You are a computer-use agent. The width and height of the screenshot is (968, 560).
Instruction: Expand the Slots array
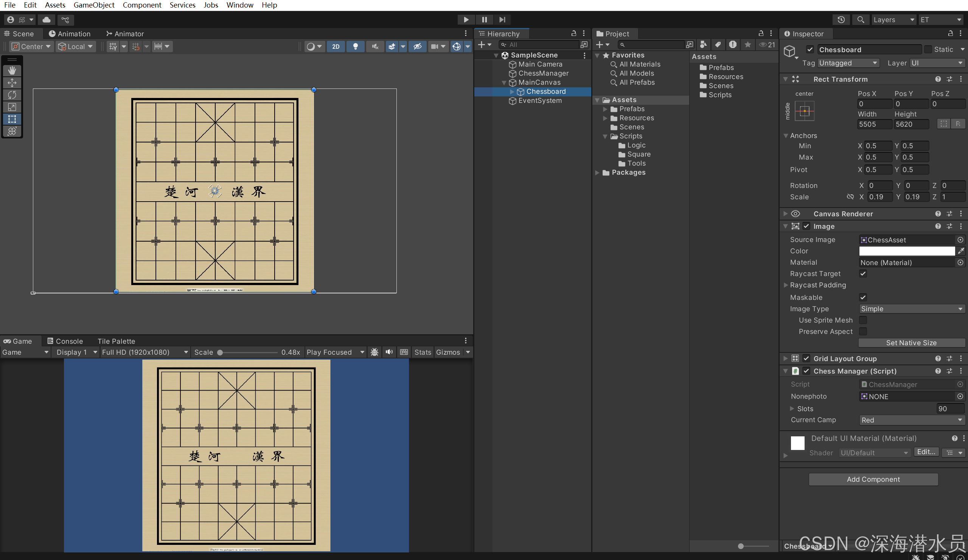click(792, 408)
